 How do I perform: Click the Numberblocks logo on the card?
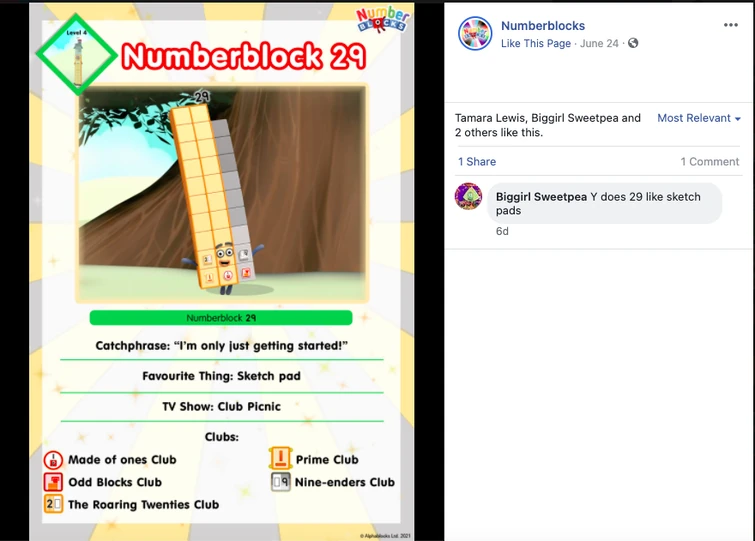383,20
